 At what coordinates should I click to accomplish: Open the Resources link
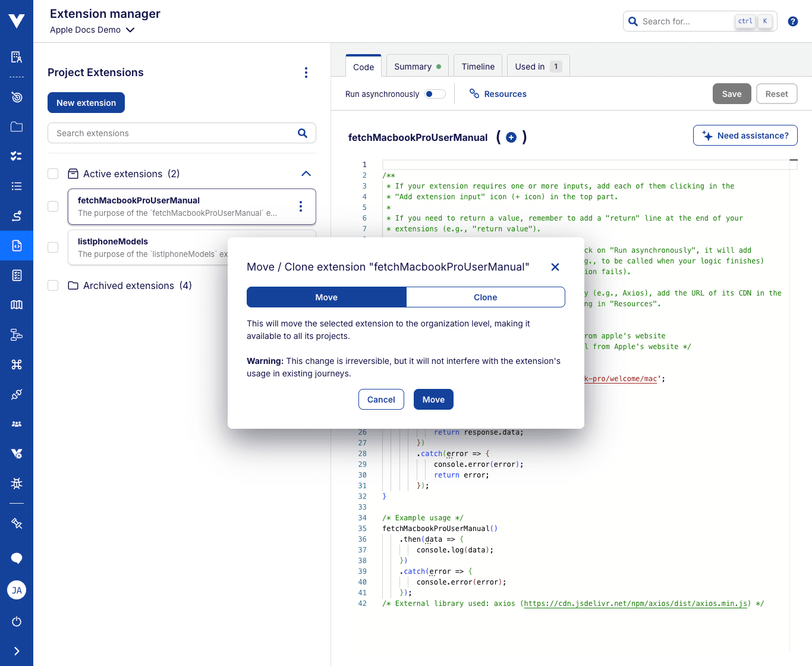[x=498, y=94]
